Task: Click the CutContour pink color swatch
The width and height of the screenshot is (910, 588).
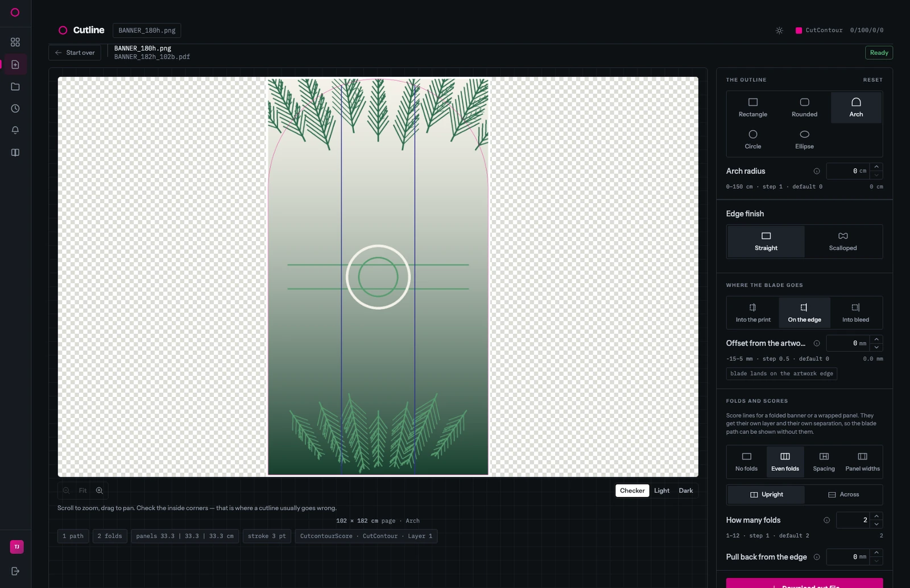Action: tap(799, 30)
